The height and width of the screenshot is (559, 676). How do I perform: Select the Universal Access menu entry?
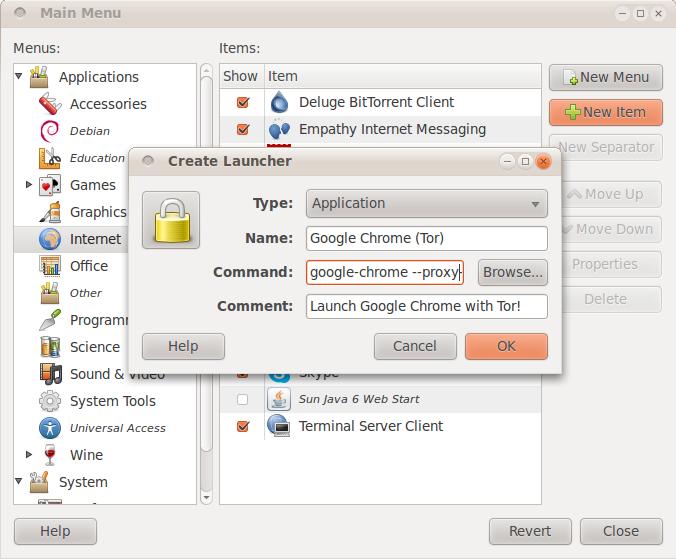118,428
